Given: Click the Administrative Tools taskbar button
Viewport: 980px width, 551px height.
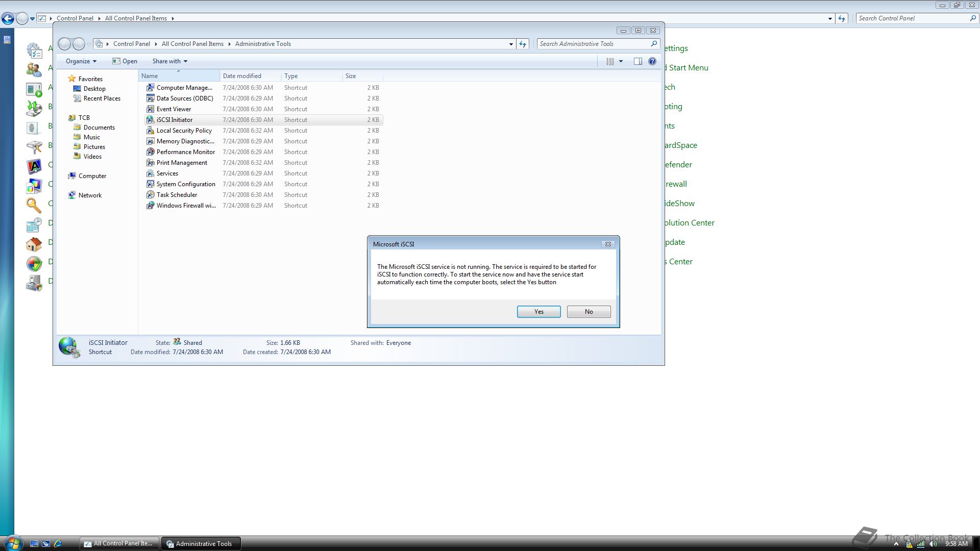Looking at the screenshot, I should (201, 544).
